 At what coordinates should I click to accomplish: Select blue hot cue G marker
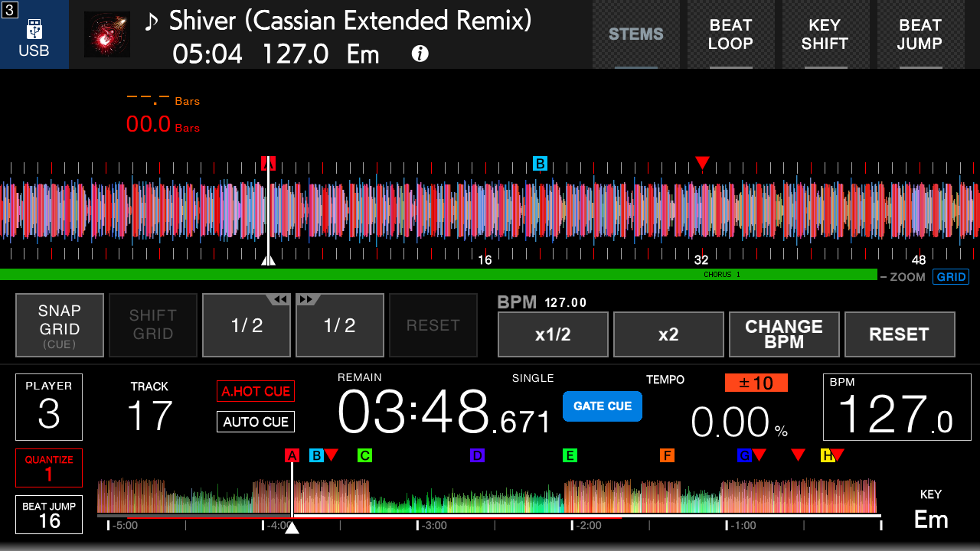click(x=744, y=455)
